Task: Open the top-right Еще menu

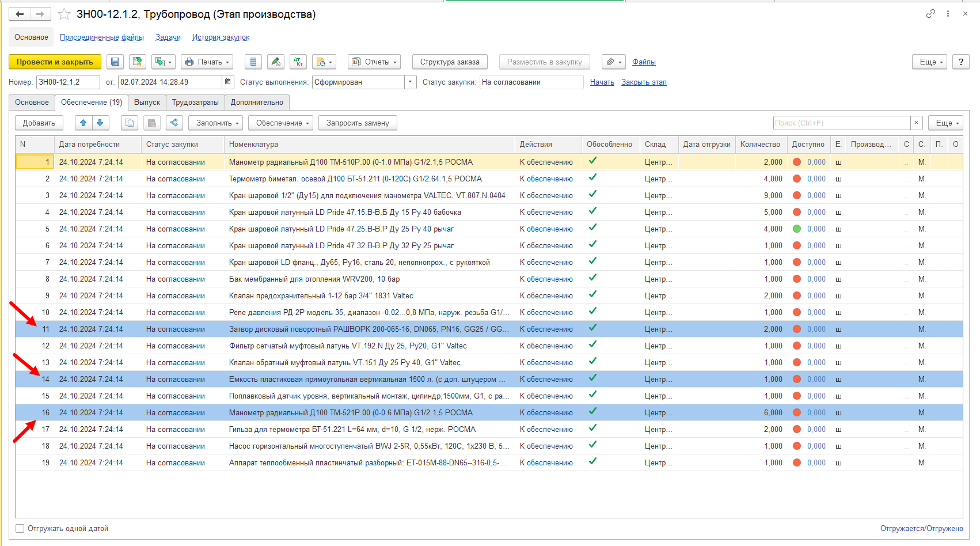Action: [x=929, y=62]
